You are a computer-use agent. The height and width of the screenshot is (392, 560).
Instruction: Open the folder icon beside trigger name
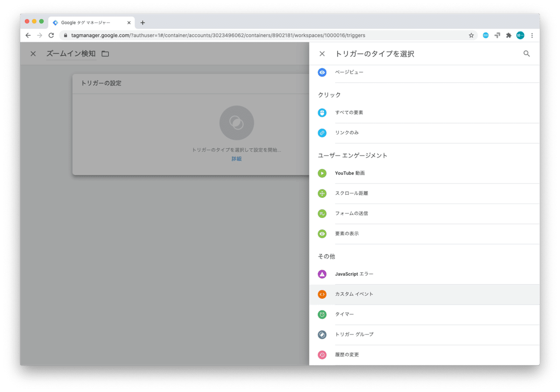pos(105,54)
